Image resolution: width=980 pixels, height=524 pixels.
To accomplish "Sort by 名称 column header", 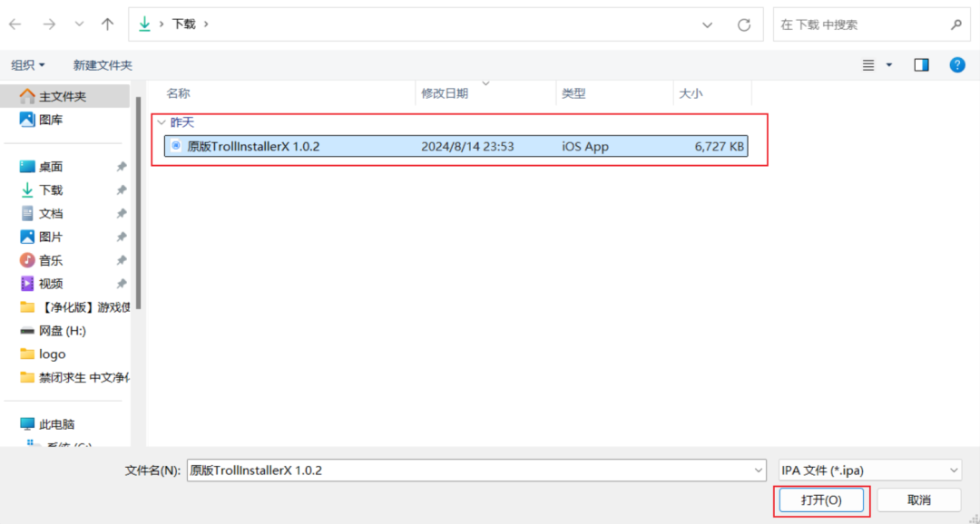I will tap(178, 93).
